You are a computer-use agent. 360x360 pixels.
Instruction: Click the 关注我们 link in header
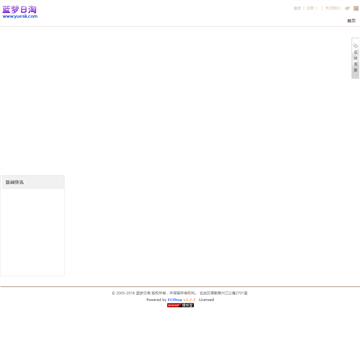332,8
